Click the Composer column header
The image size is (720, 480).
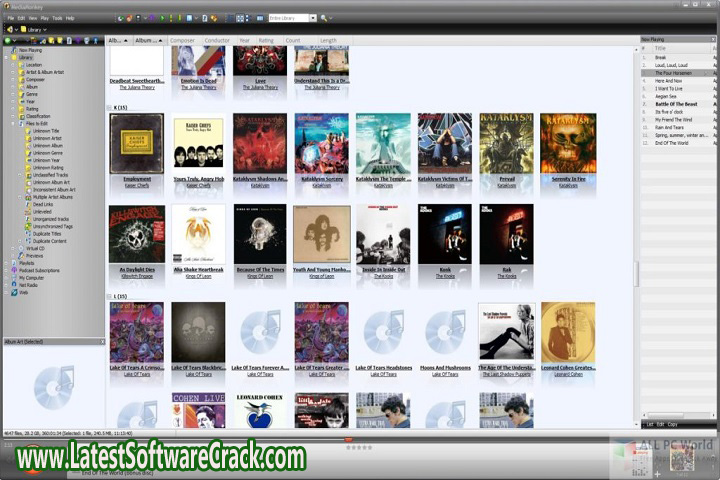pos(182,40)
